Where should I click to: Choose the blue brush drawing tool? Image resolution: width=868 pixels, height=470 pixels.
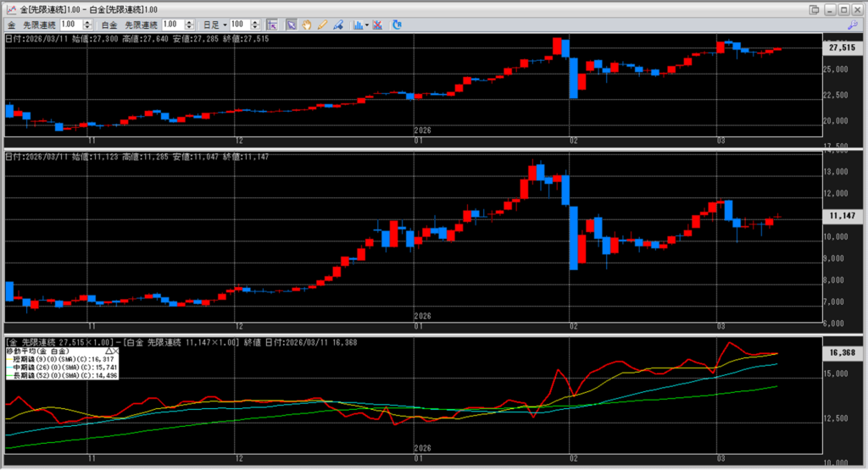pos(338,25)
